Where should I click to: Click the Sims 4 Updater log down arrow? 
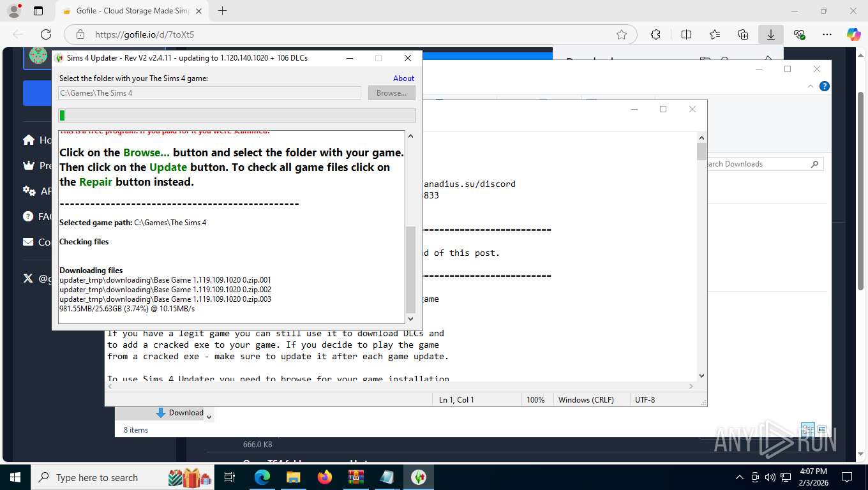tap(410, 318)
